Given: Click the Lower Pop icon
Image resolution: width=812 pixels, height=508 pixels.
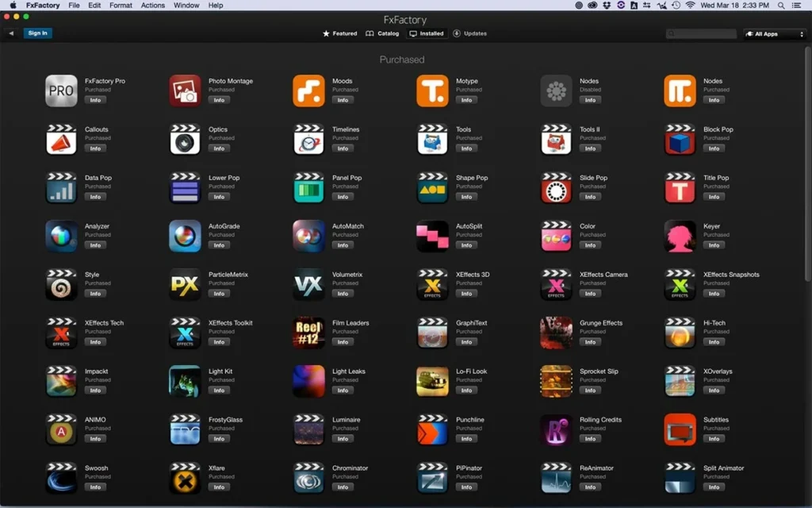Looking at the screenshot, I should tap(185, 187).
